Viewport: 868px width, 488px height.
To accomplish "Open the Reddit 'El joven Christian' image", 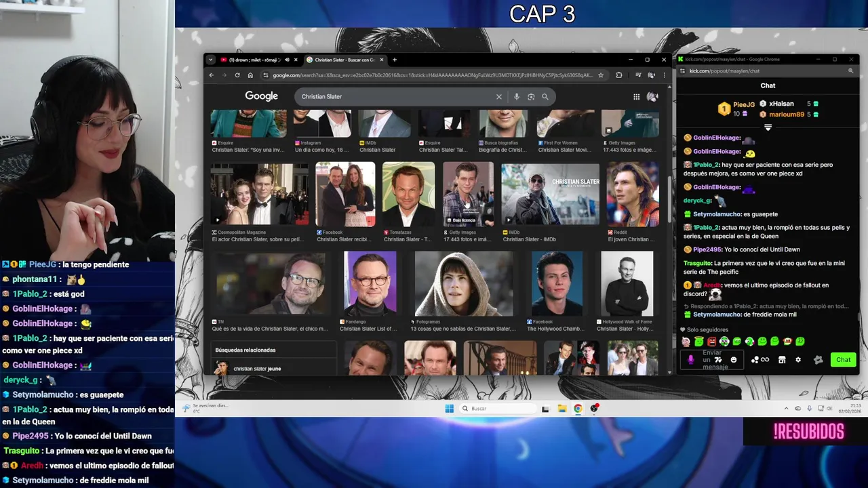I will click(x=632, y=194).
